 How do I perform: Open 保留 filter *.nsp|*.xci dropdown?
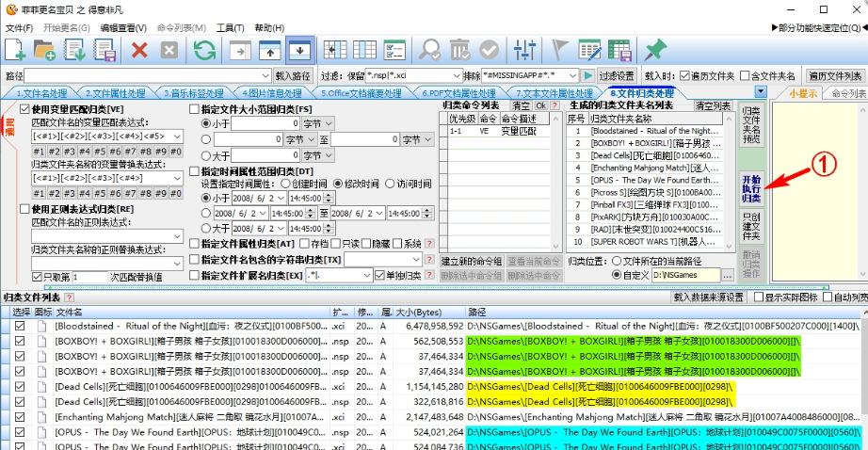click(x=457, y=75)
